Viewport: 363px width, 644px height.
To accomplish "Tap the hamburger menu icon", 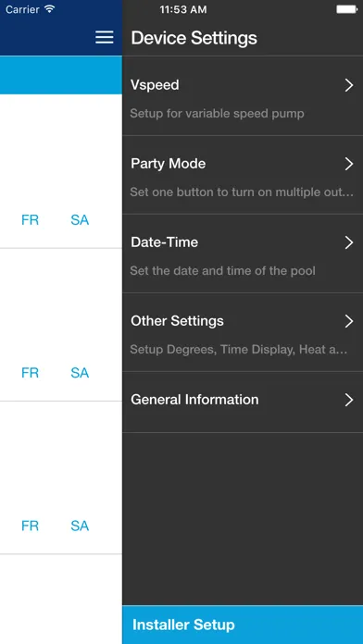I will (x=105, y=37).
